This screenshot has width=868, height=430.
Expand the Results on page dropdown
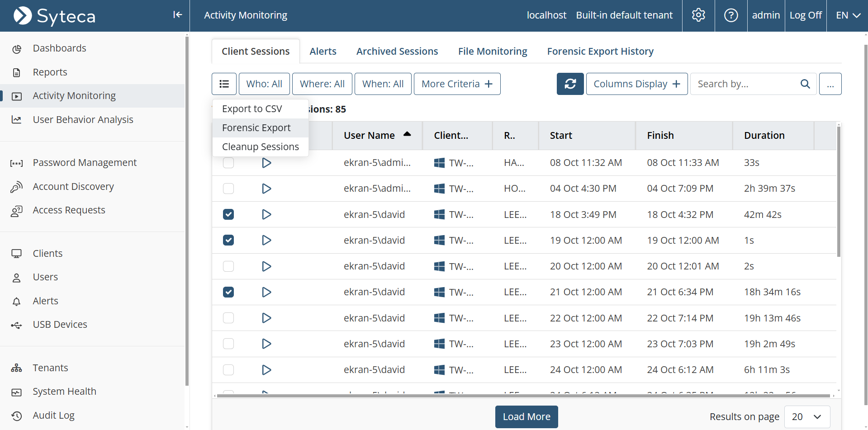(807, 416)
